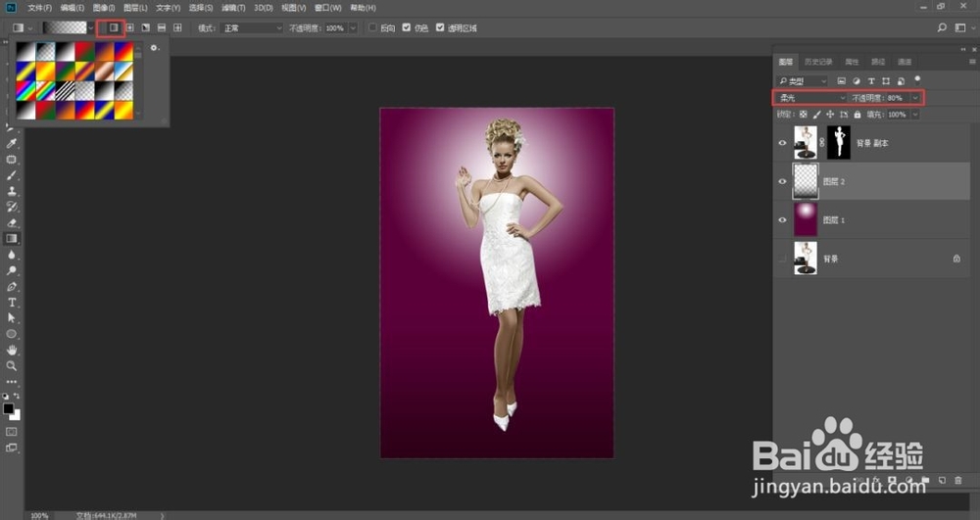Select the Eyedropper tool
This screenshot has width=980, height=520.
(x=11, y=144)
